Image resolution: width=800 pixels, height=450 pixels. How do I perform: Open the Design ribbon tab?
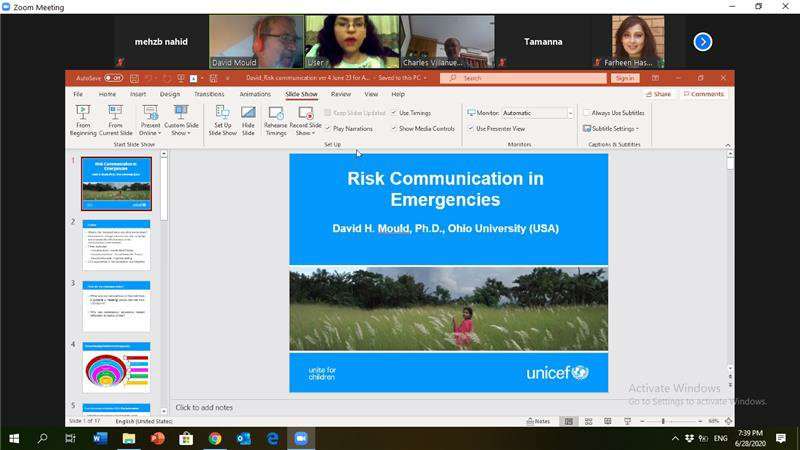pyautogui.click(x=170, y=94)
